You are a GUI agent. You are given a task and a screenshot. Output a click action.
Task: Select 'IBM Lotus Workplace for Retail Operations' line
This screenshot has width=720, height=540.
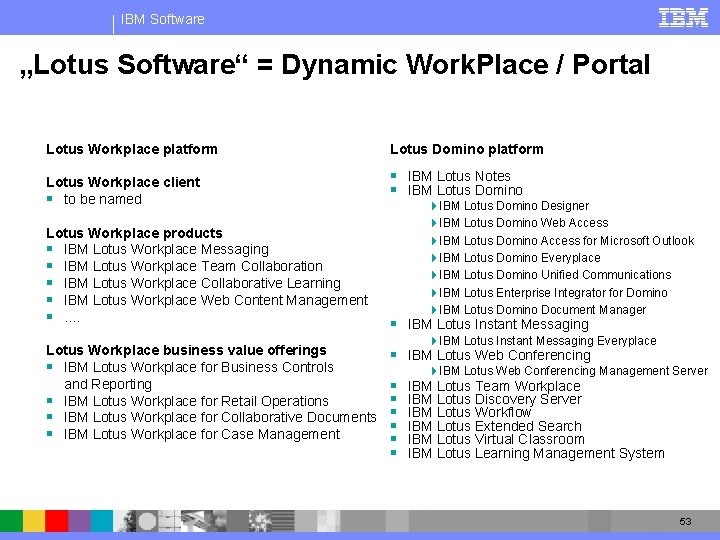[196, 401]
